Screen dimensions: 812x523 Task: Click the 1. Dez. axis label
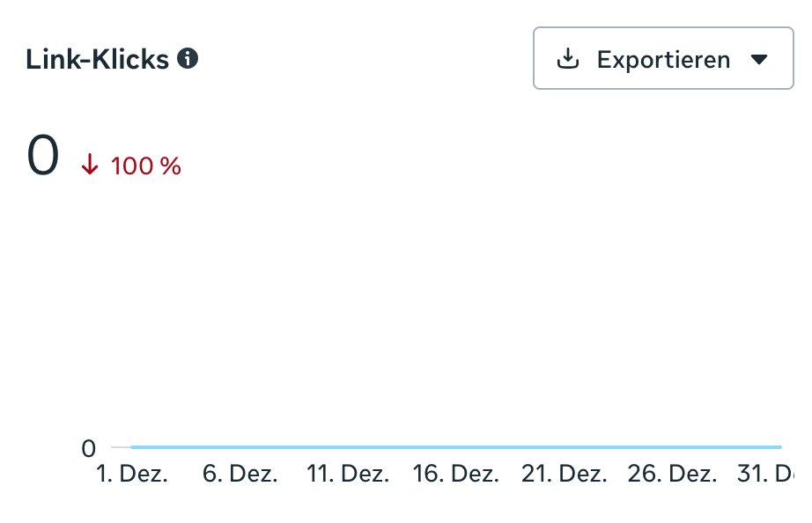click(131, 474)
